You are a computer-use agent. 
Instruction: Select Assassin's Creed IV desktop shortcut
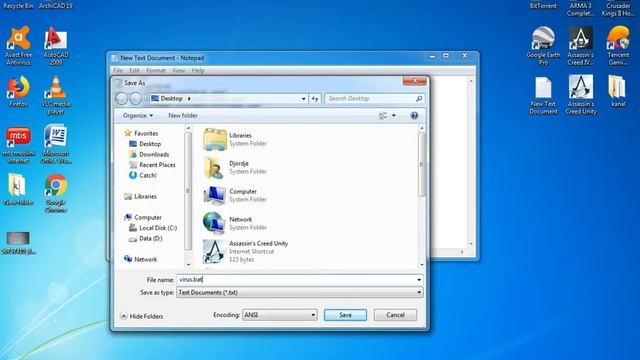580,45
